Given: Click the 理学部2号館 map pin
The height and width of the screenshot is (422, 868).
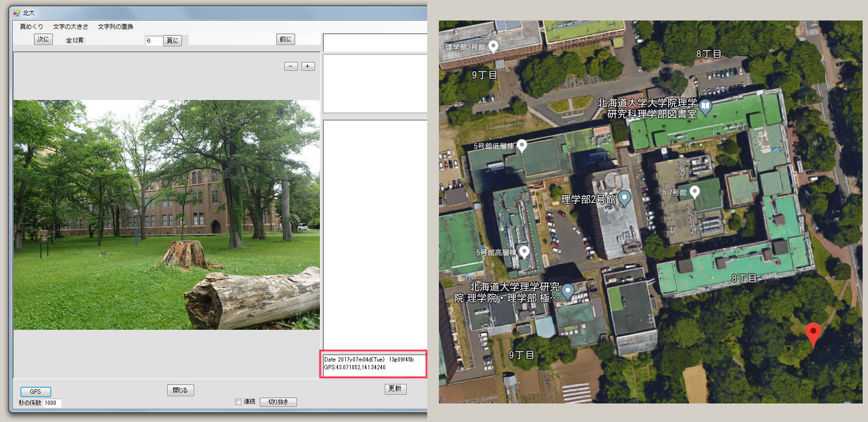Looking at the screenshot, I should pyautogui.click(x=624, y=198).
